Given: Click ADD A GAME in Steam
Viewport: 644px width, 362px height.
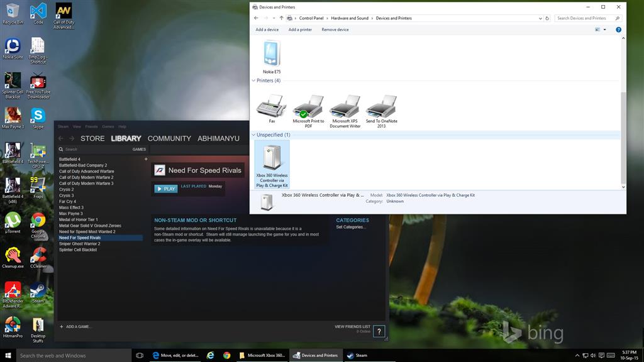Looking at the screenshot, I should (x=76, y=327).
